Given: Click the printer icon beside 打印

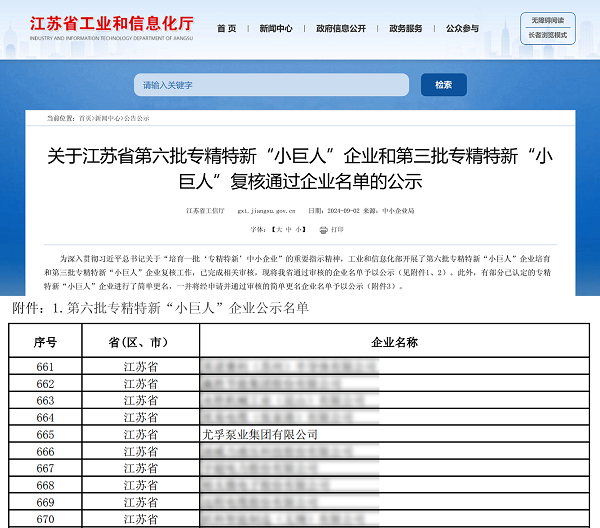Looking at the screenshot, I should pos(324,230).
